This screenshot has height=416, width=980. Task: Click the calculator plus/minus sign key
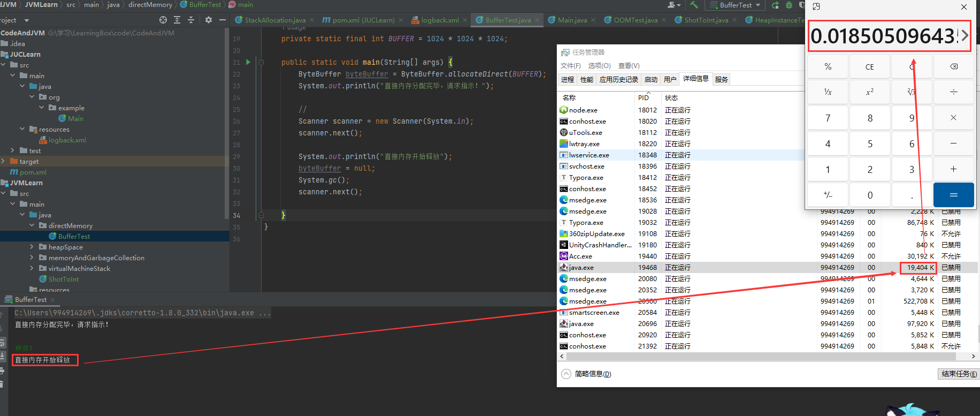pos(828,195)
